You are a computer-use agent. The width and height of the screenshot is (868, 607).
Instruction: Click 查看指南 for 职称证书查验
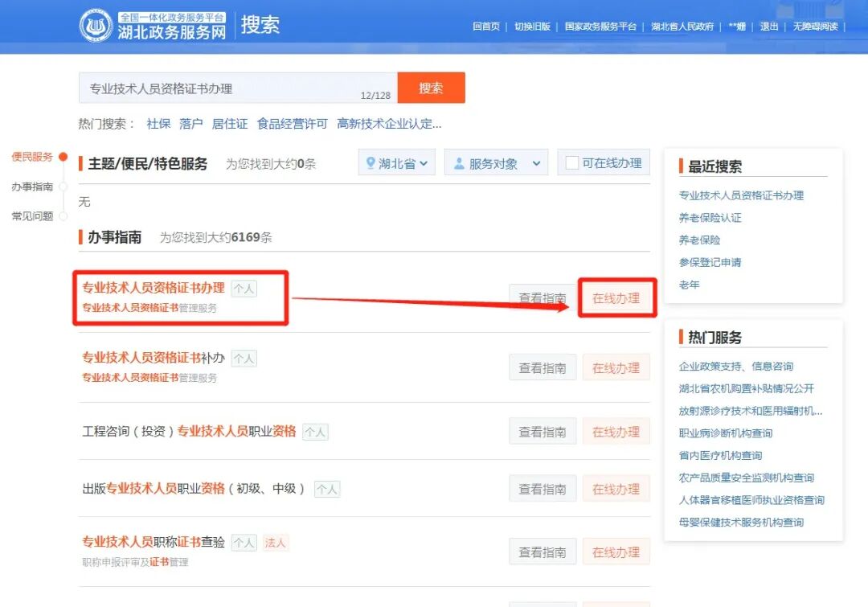[x=542, y=552]
